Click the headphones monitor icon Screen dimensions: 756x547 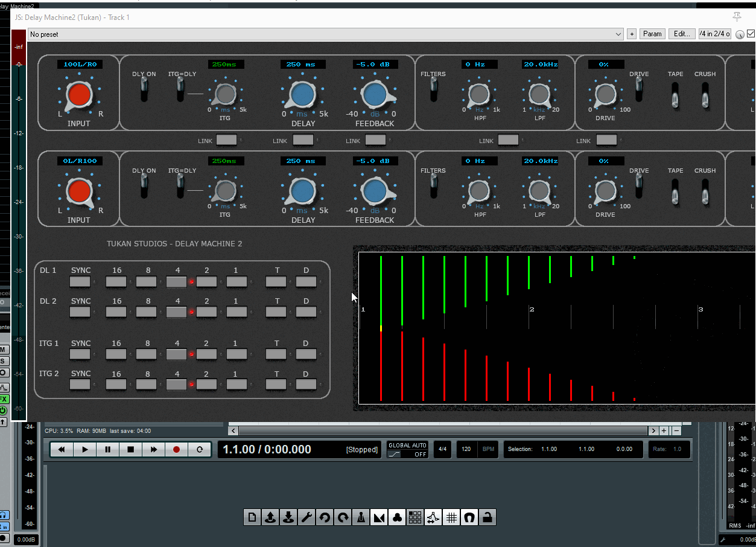coord(4,515)
